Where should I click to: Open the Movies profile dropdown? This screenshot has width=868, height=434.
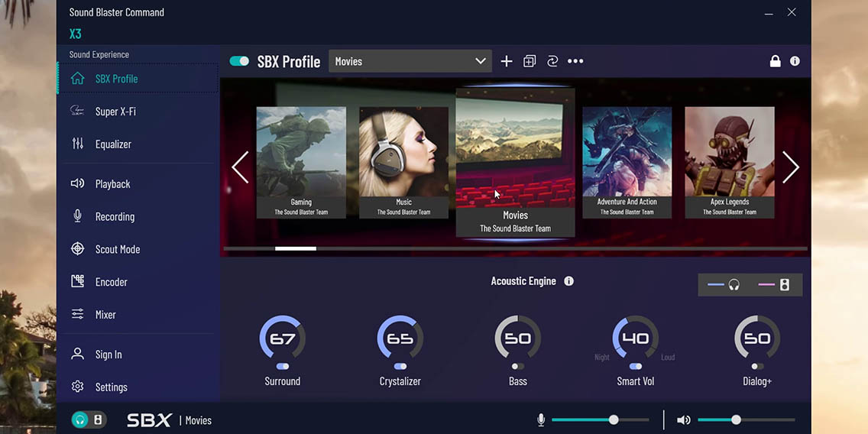[410, 61]
